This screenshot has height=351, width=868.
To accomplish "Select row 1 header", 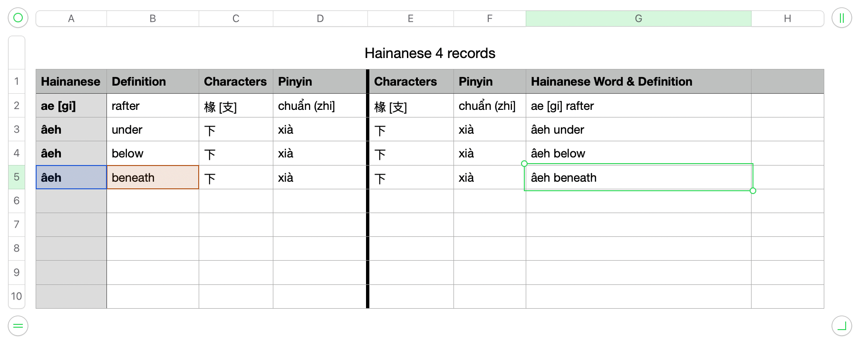I will click(17, 81).
